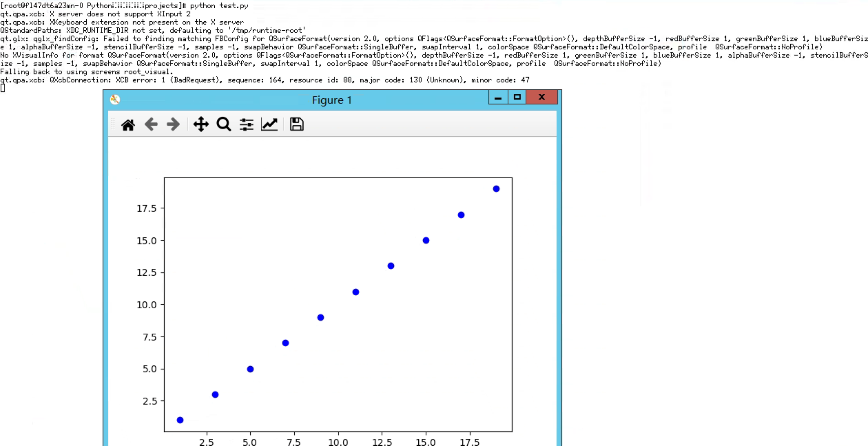Click the toolbar's dotted grip handle
The width and height of the screenshot is (868, 446).
coord(113,124)
